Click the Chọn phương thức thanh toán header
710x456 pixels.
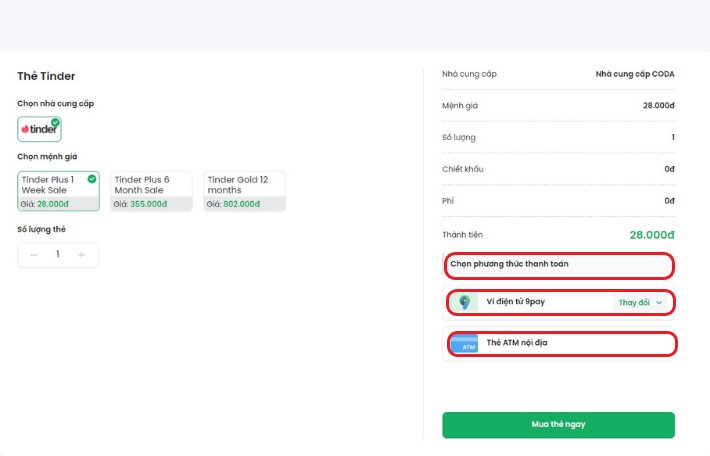[509, 264]
